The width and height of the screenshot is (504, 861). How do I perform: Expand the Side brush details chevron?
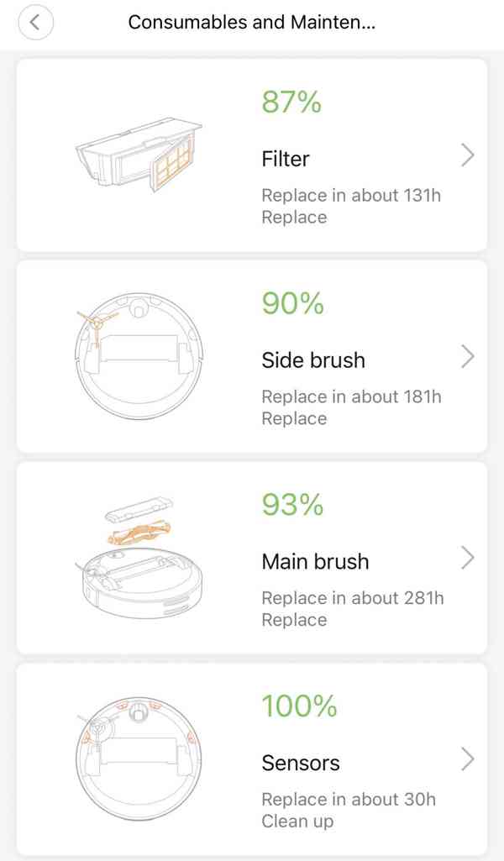pos(468,356)
